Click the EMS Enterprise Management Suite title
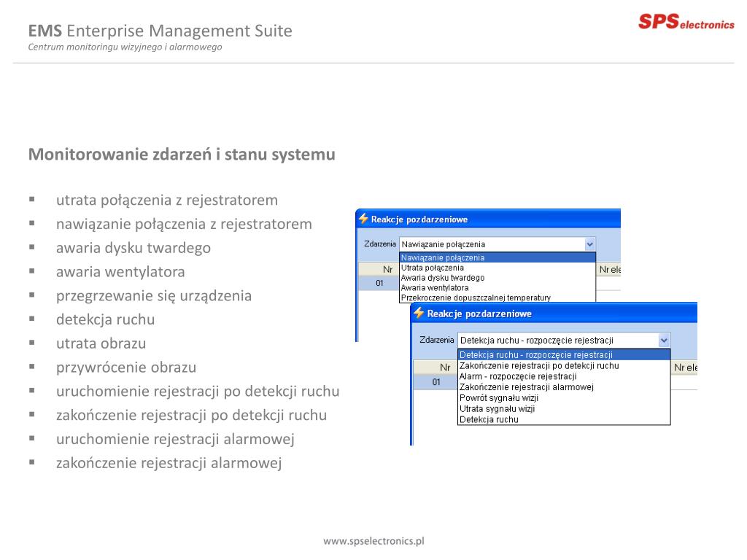Image resolution: width=747 pixels, height=560 pixels. (160, 31)
